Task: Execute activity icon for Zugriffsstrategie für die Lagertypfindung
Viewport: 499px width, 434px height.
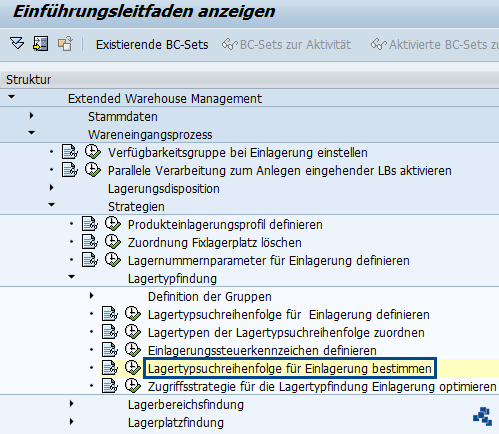Action: click(133, 386)
